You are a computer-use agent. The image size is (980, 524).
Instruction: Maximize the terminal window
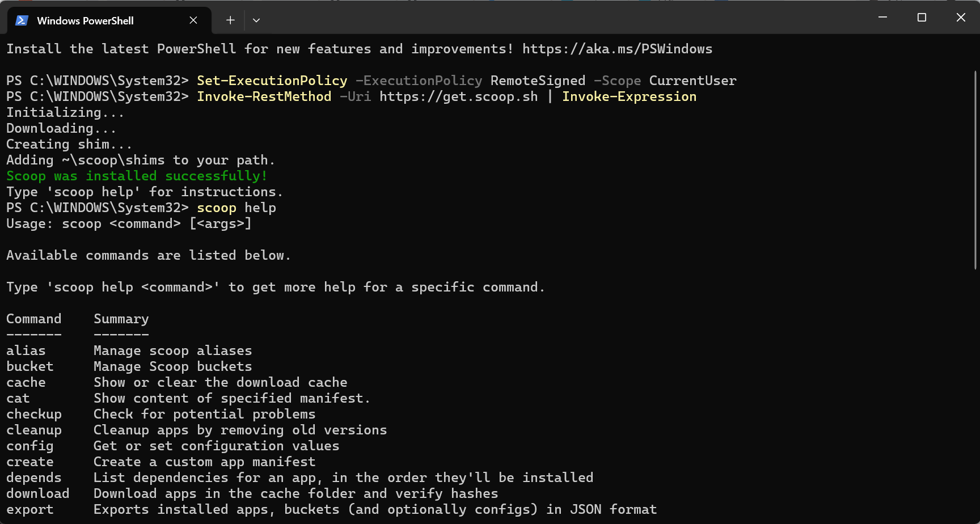click(x=922, y=18)
